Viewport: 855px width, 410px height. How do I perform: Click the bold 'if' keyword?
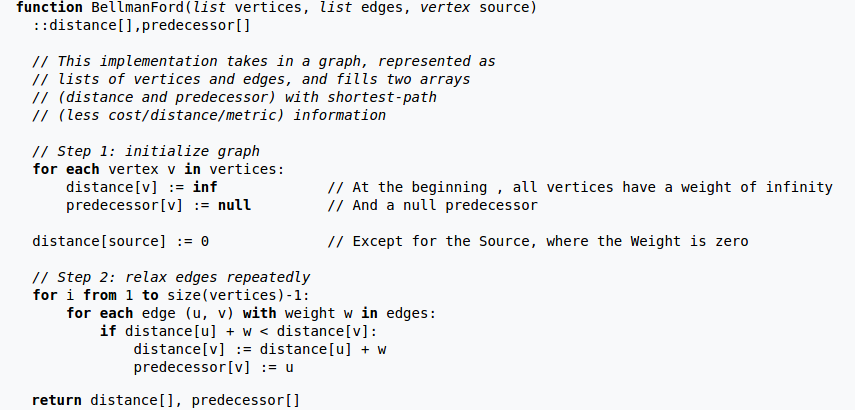coord(108,331)
